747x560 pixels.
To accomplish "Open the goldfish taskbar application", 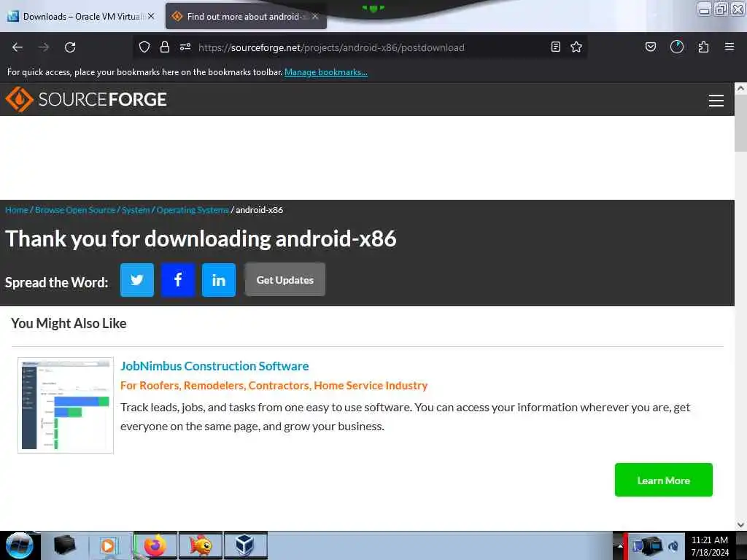I will [201, 545].
